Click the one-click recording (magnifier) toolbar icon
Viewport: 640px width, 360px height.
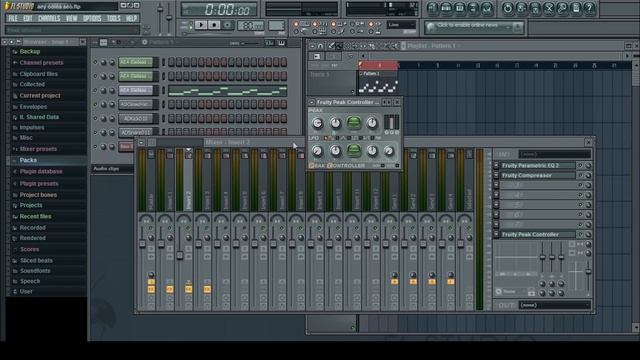(562, 8)
